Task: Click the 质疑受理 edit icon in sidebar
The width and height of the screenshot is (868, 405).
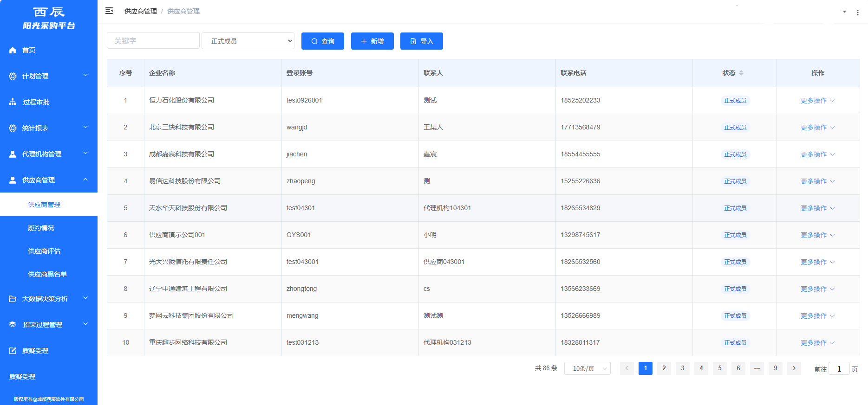Action: point(13,351)
